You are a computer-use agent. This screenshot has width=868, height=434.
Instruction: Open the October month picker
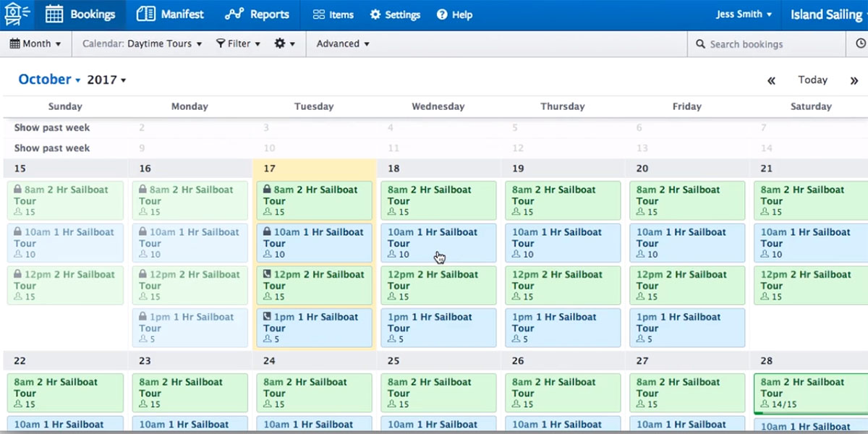49,80
